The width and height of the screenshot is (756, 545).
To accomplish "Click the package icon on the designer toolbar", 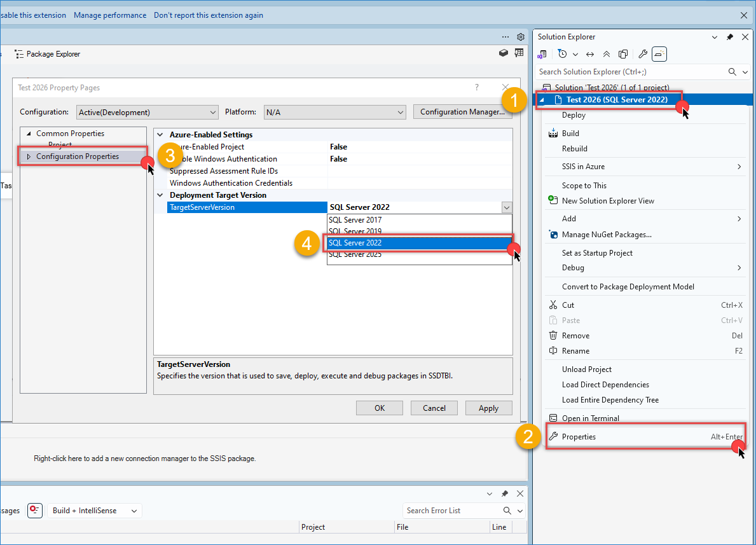I will coord(503,53).
